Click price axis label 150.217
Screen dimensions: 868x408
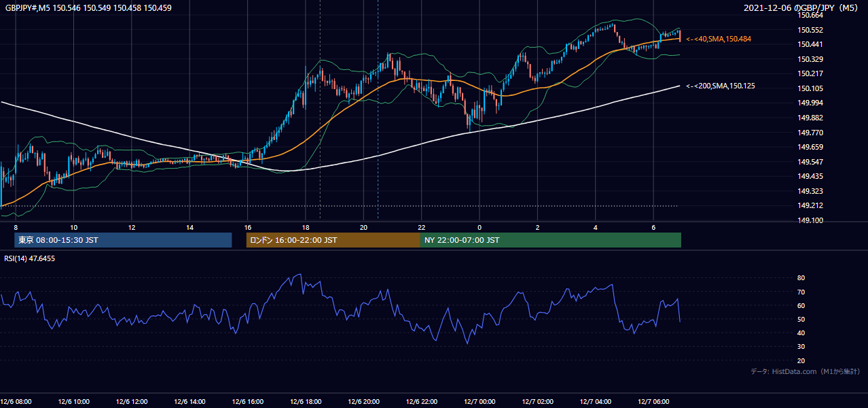pyautogui.click(x=810, y=73)
